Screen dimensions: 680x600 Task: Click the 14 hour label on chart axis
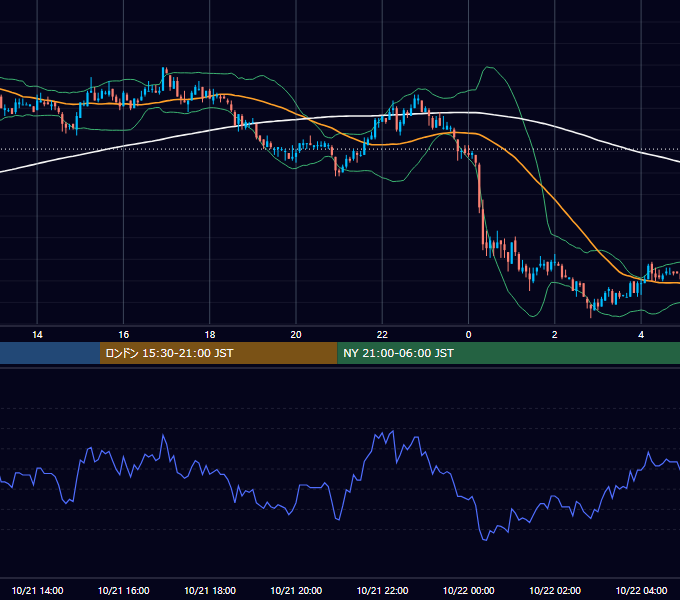(37, 335)
